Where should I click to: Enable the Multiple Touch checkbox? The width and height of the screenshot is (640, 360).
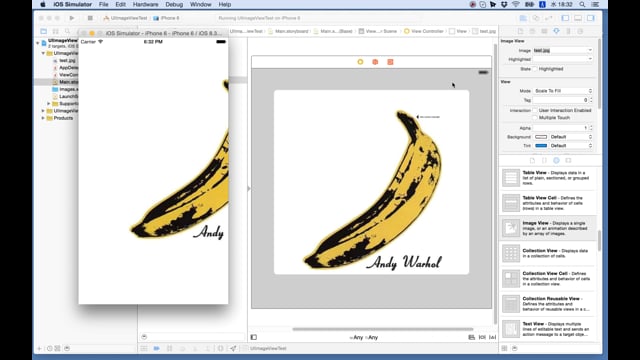(x=535, y=118)
